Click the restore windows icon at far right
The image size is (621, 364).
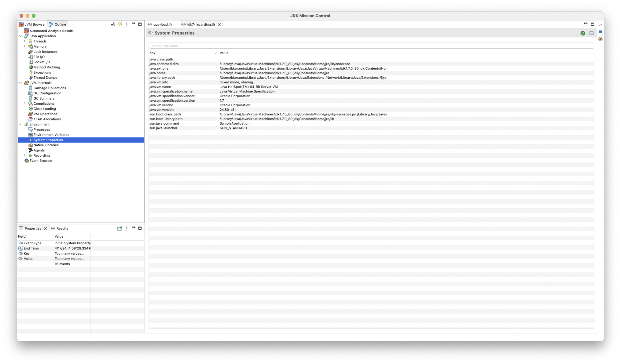click(600, 25)
